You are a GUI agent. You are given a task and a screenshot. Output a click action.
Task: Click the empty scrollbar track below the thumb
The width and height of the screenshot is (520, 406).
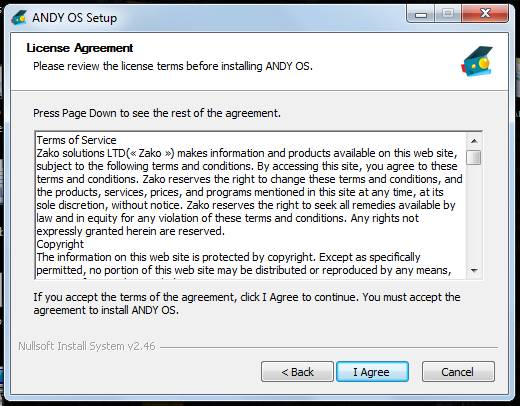point(474,213)
